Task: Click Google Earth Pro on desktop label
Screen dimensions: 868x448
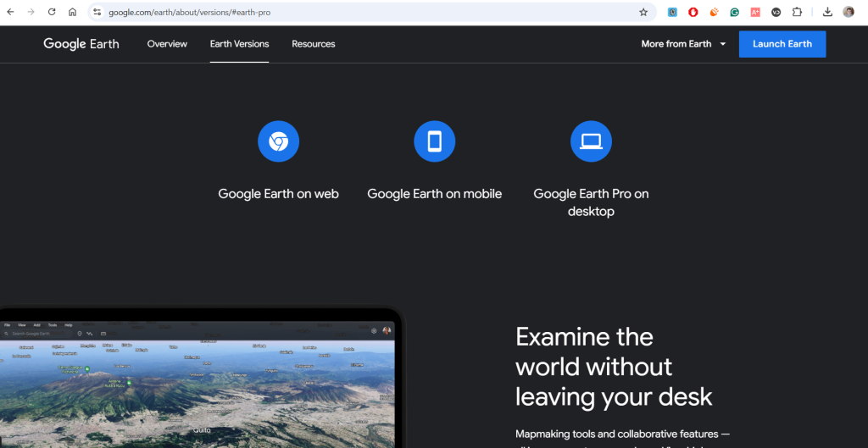Action: 591,202
